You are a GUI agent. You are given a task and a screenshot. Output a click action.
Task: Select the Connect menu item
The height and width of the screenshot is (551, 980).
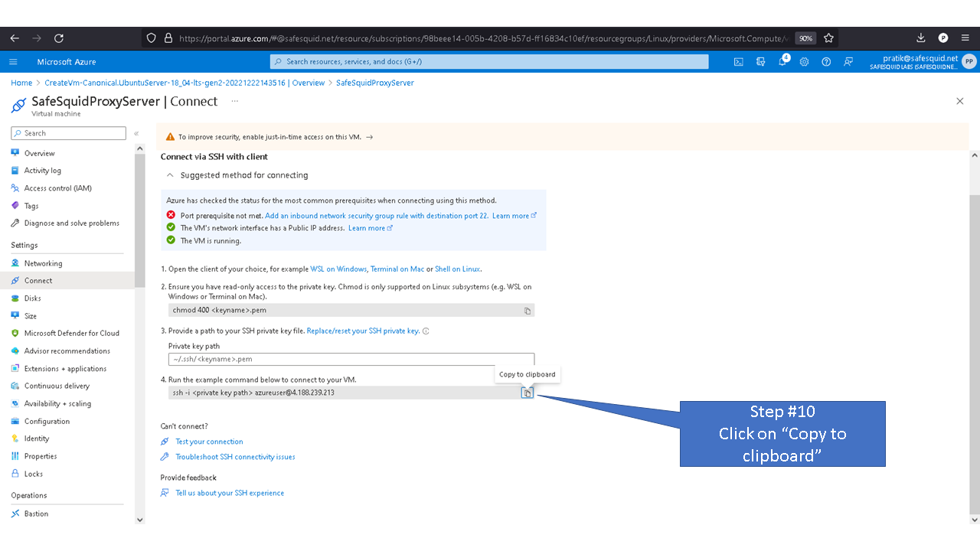[38, 281]
